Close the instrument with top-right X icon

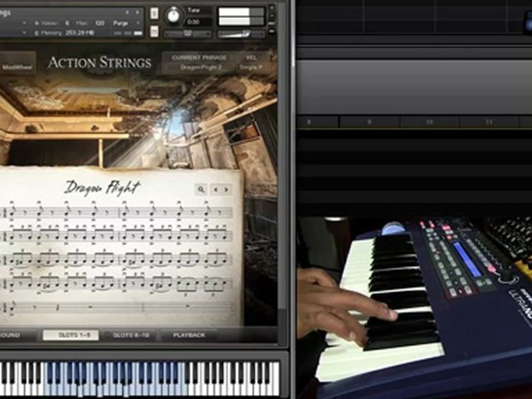[272, 7]
